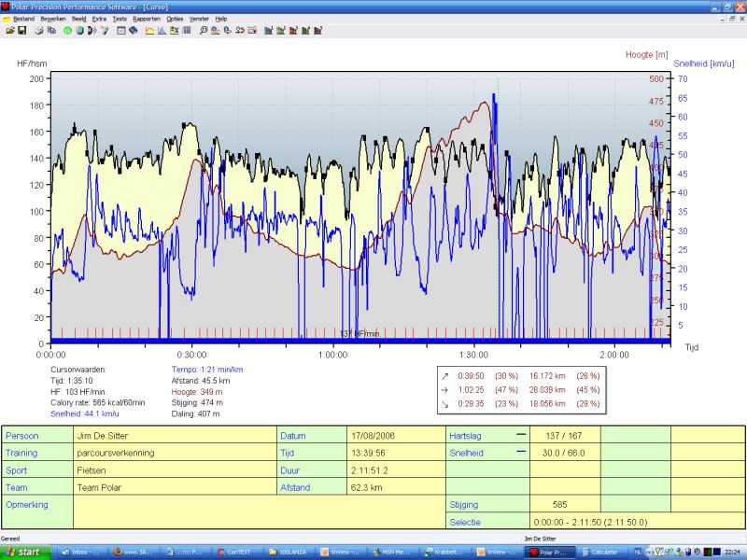Click the blue distribution chart icon

point(162,31)
